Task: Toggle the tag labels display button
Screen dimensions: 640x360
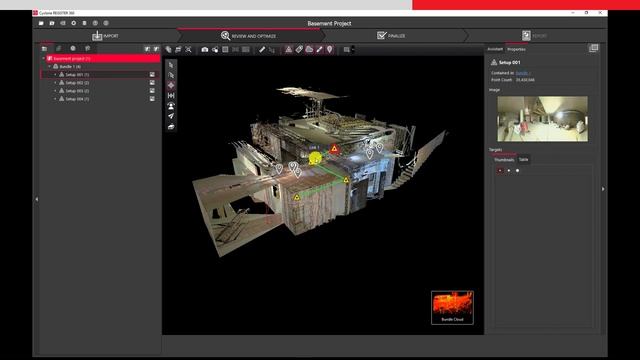Action: click(299, 50)
